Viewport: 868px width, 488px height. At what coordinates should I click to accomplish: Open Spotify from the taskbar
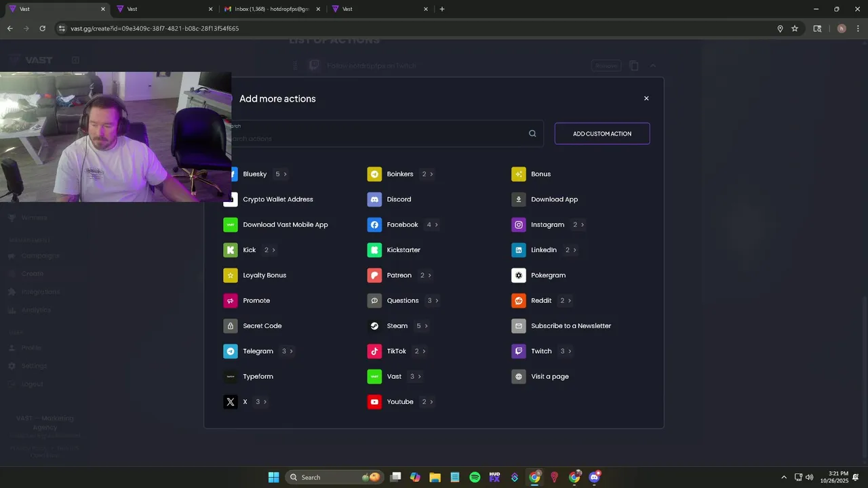475,477
